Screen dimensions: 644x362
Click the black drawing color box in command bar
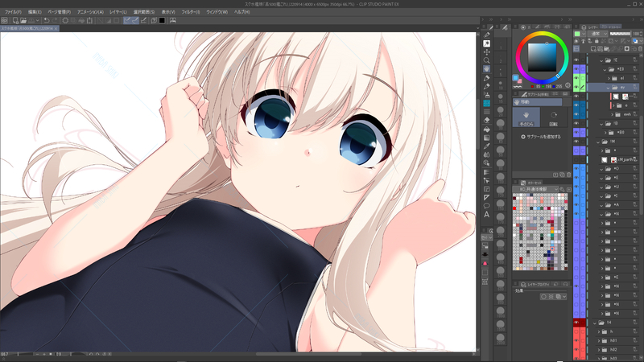tap(162, 20)
